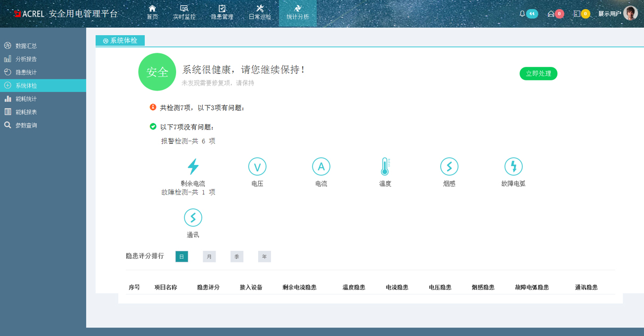The width and height of the screenshot is (644, 336).
Task: Open the 电流 current detection icon
Action: coord(321,166)
